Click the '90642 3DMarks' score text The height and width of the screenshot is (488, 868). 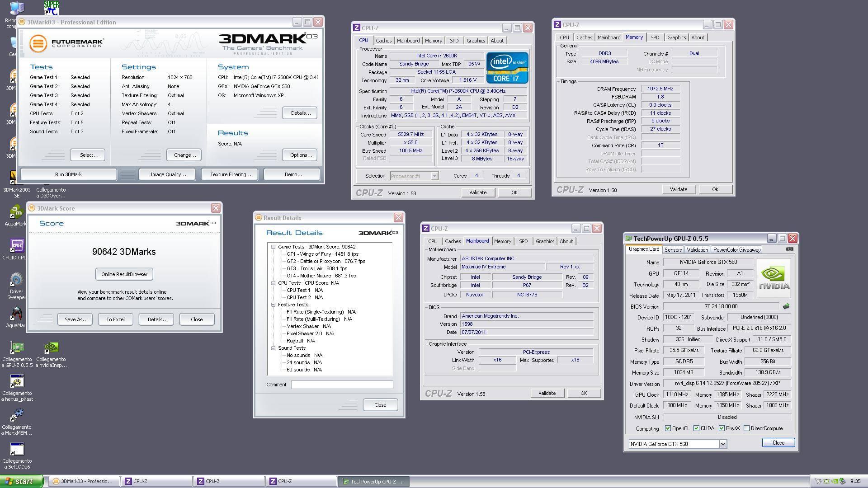pos(124,252)
